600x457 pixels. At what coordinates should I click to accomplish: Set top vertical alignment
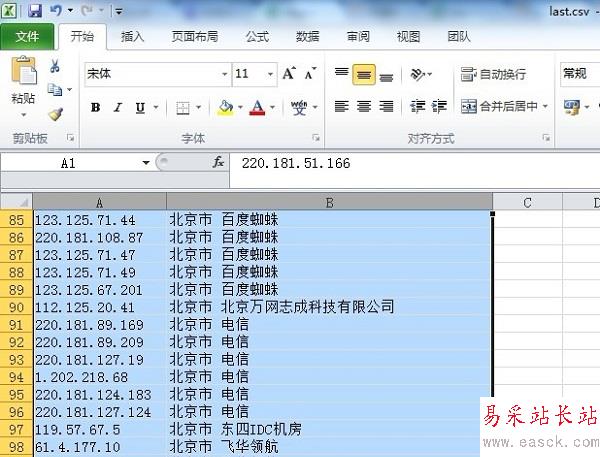pyautogui.click(x=341, y=74)
